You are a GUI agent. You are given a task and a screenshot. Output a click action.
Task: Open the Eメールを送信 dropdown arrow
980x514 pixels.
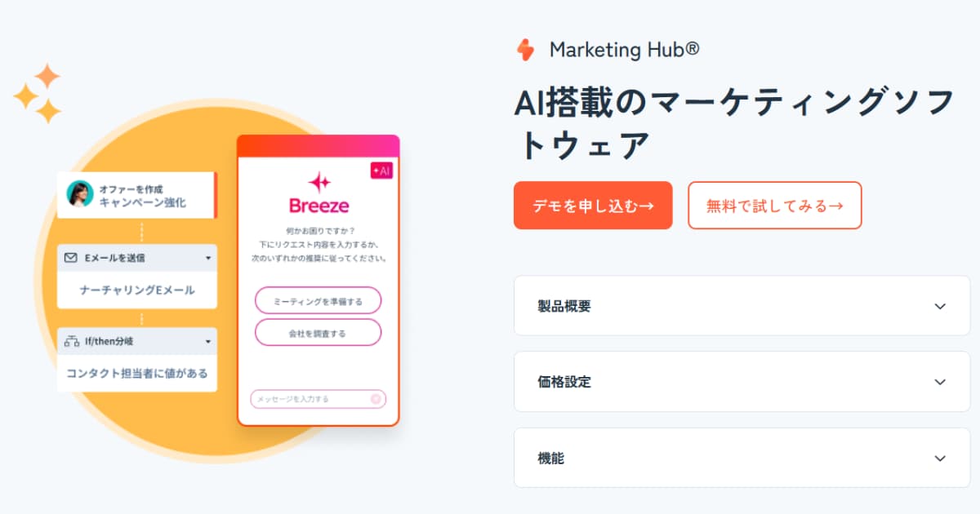click(x=207, y=258)
